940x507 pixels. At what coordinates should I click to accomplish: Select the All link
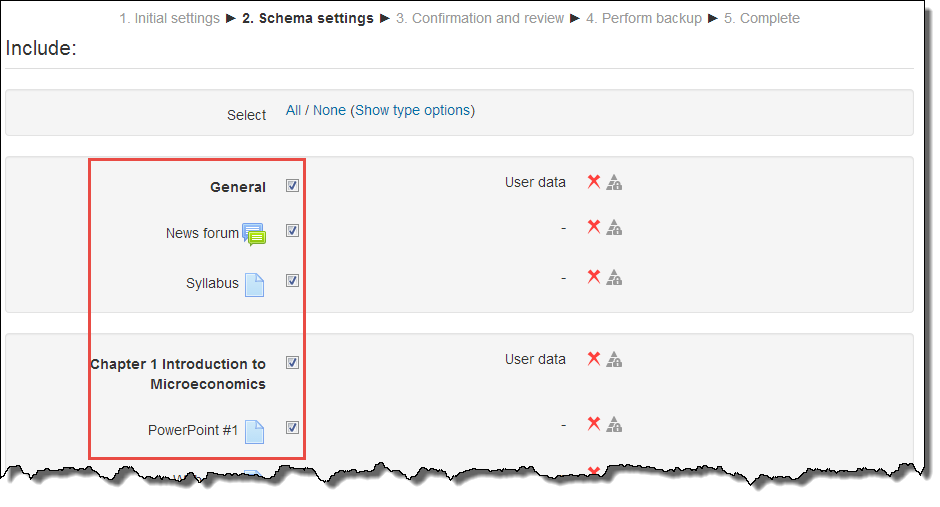[293, 111]
